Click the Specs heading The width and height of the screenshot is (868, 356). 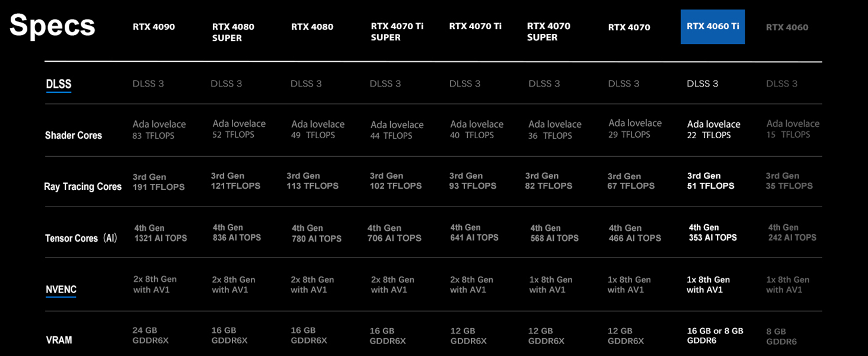click(53, 26)
